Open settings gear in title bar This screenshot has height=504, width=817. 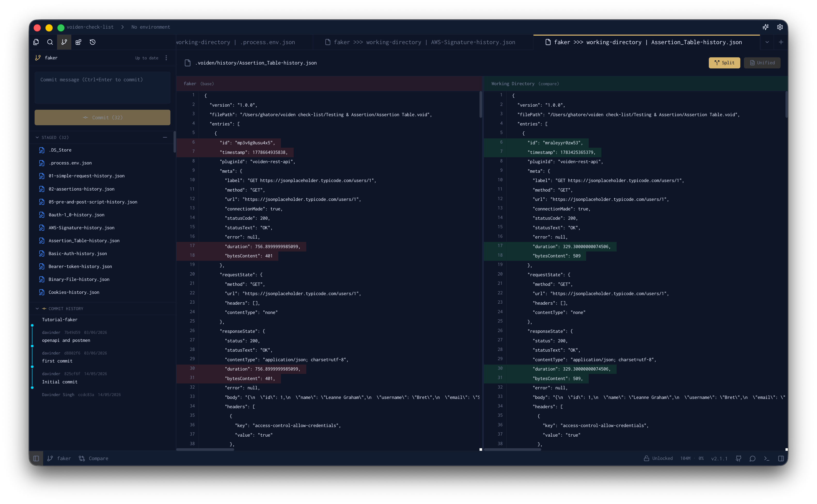click(780, 27)
